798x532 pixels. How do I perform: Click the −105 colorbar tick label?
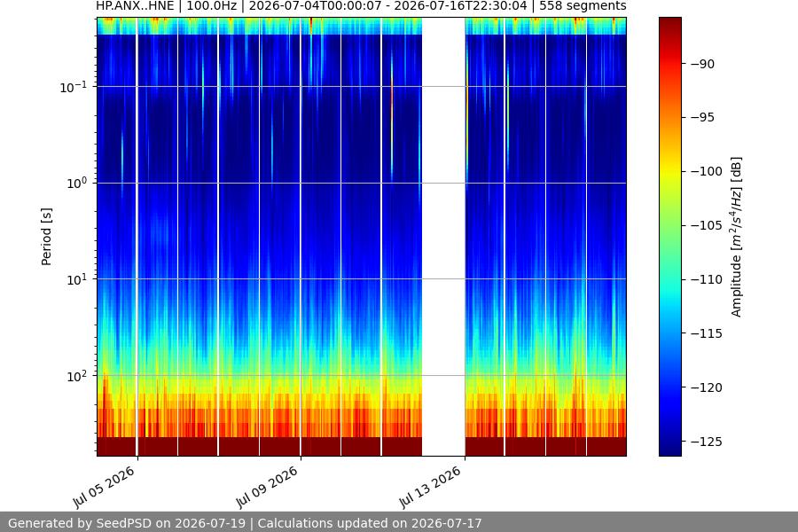[x=706, y=225]
